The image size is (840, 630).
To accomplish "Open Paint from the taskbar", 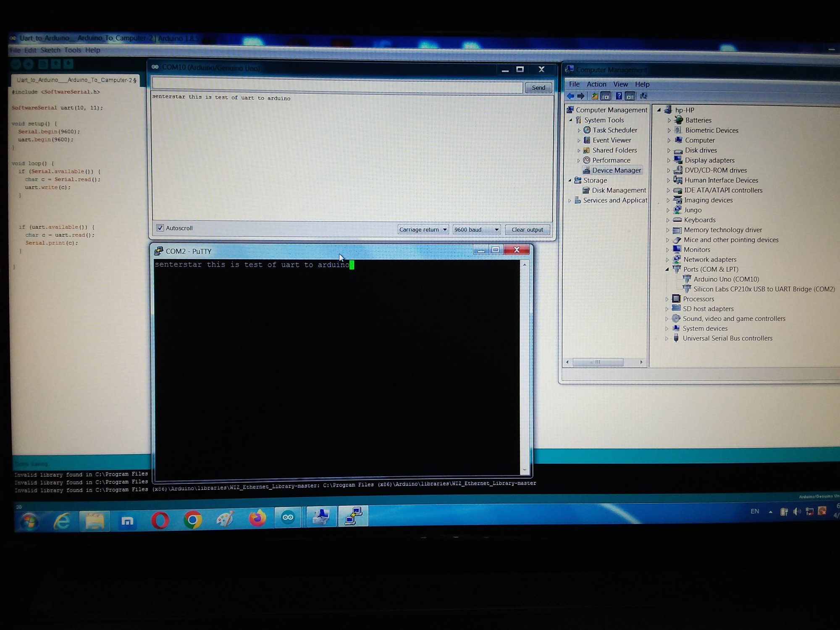I will click(225, 519).
